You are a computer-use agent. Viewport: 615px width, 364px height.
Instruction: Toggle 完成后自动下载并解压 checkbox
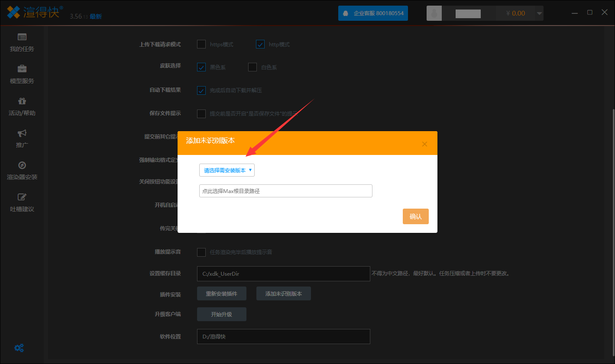tap(201, 90)
